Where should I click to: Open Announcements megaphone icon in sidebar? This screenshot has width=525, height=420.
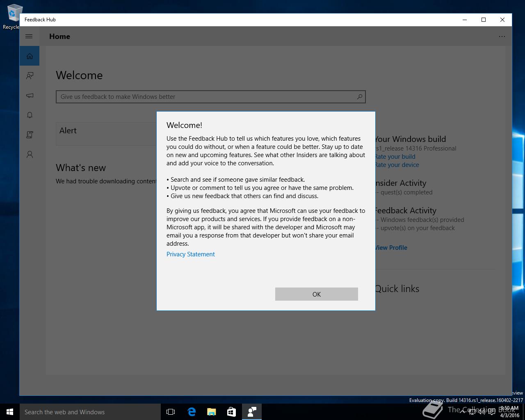(x=30, y=95)
